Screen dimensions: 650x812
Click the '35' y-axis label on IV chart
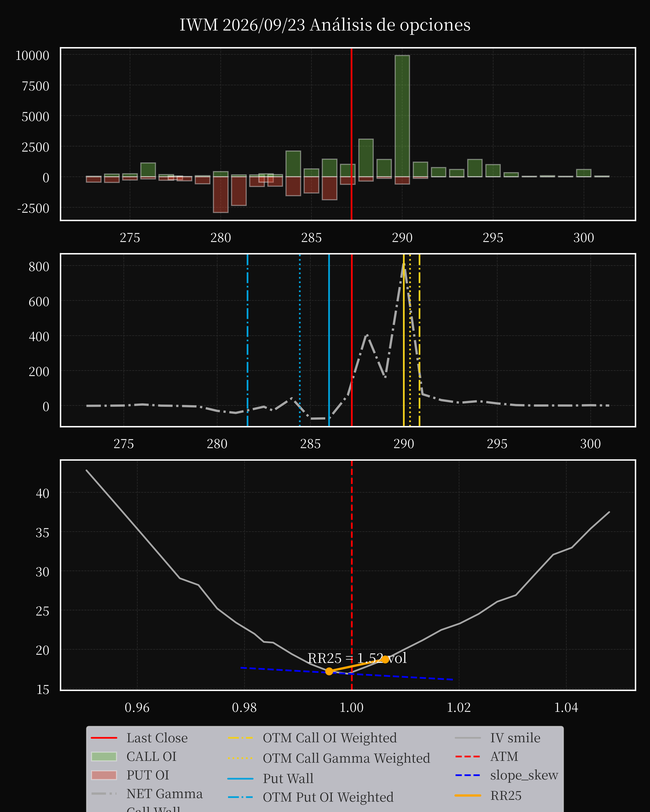click(42, 532)
